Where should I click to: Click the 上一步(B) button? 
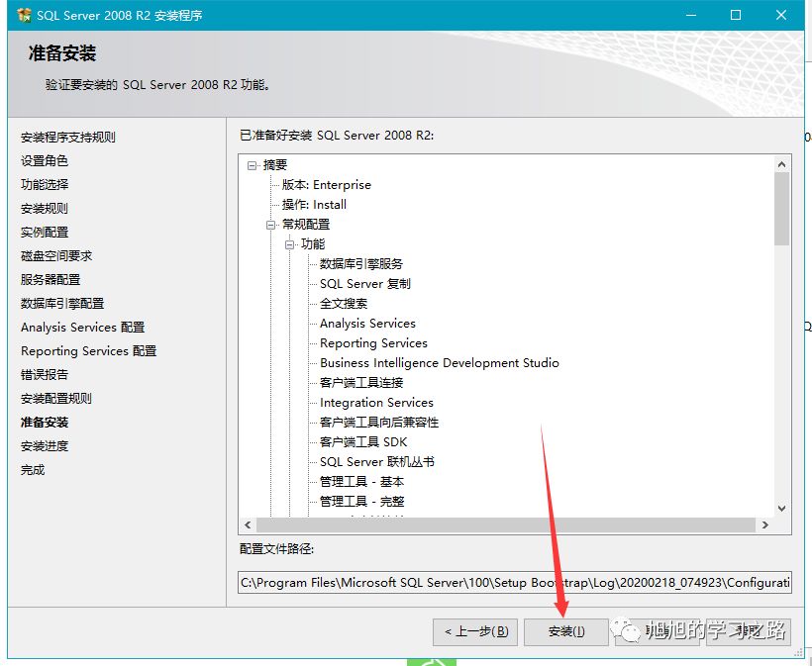point(473,631)
